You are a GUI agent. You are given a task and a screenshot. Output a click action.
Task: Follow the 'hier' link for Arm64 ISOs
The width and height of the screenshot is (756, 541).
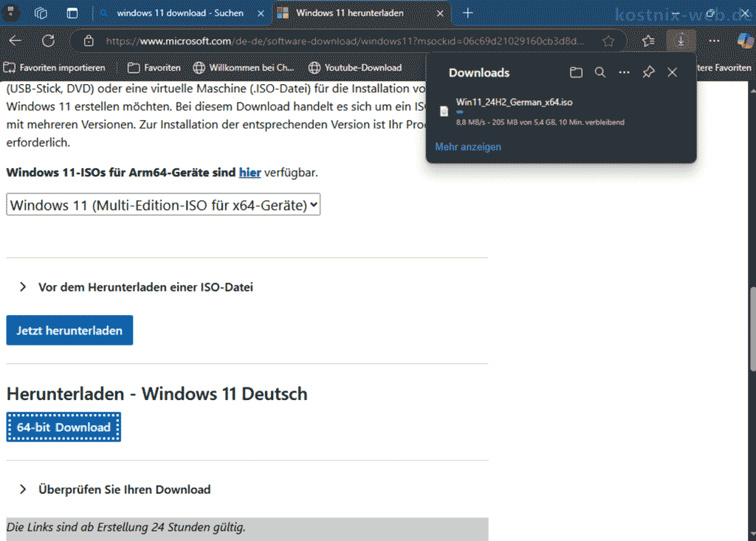click(x=250, y=172)
